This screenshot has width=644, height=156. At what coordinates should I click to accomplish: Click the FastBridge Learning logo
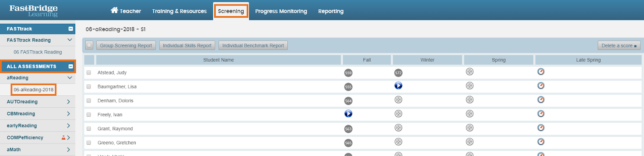33,11
